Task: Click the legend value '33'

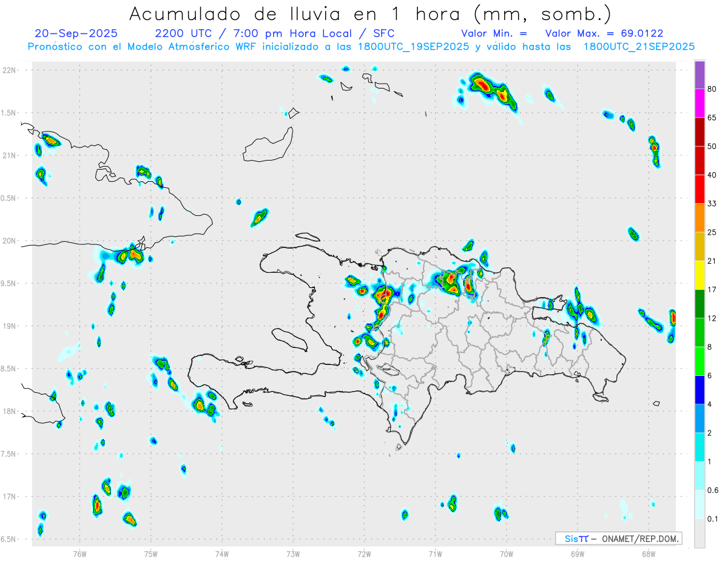Action: pos(712,204)
